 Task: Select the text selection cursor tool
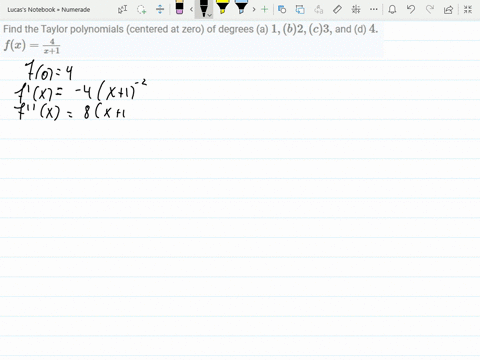(122, 9)
